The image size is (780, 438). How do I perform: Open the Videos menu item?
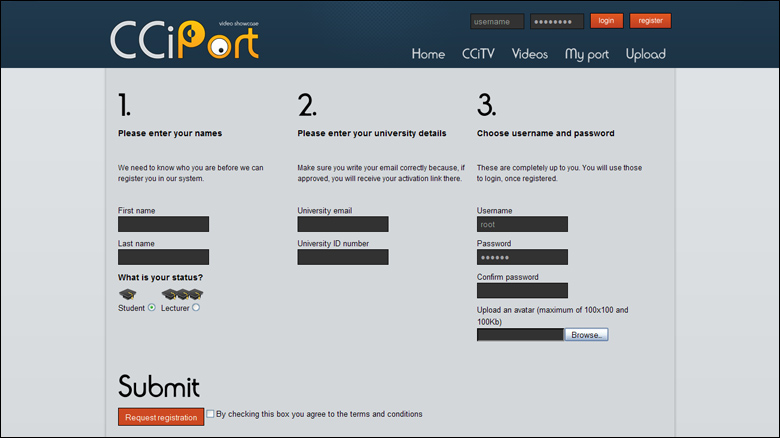click(x=530, y=54)
